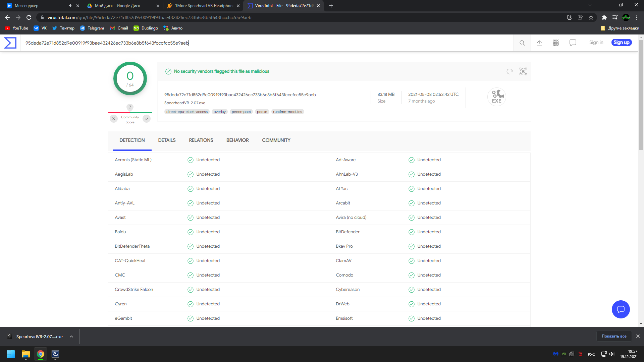Go back in browser history
Image resolution: width=644 pixels, height=362 pixels.
[x=7, y=17]
